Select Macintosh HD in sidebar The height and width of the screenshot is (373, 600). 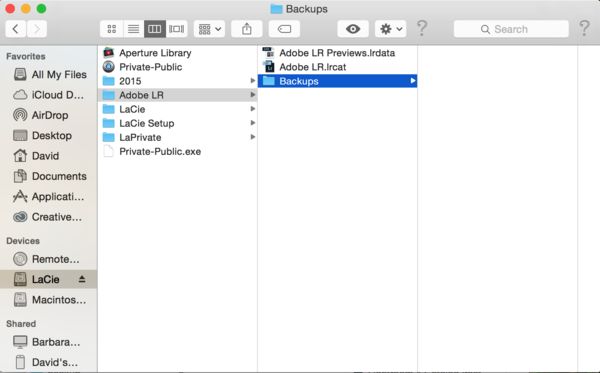49,300
